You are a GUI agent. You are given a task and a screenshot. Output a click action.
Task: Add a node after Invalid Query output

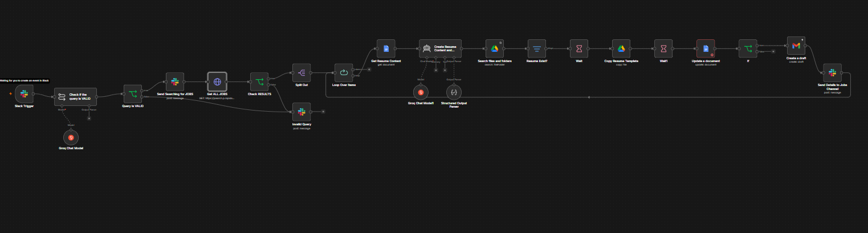click(x=323, y=112)
